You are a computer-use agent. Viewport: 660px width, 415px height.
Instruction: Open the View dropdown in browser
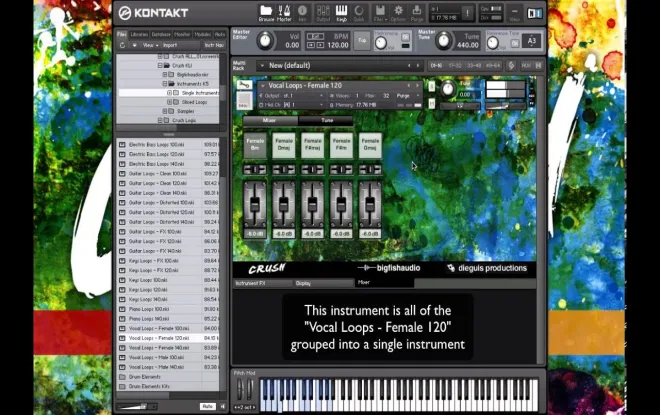coord(150,45)
